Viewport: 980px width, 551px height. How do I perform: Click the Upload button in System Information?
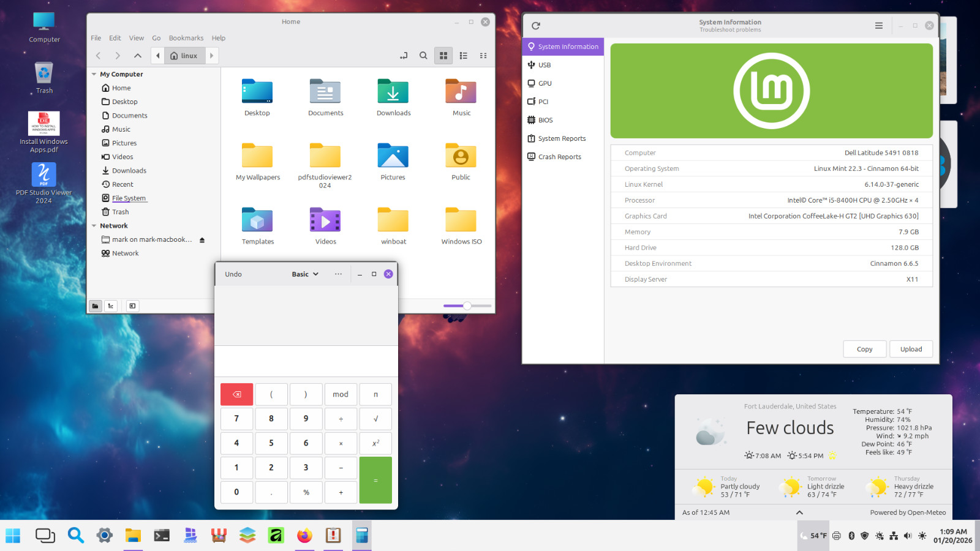tap(911, 349)
